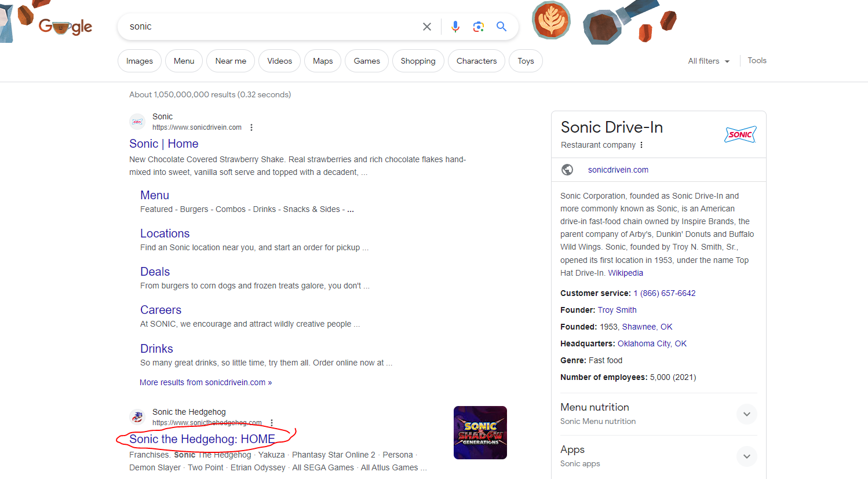
Task: Open Google Lens image search icon
Action: pos(479,27)
